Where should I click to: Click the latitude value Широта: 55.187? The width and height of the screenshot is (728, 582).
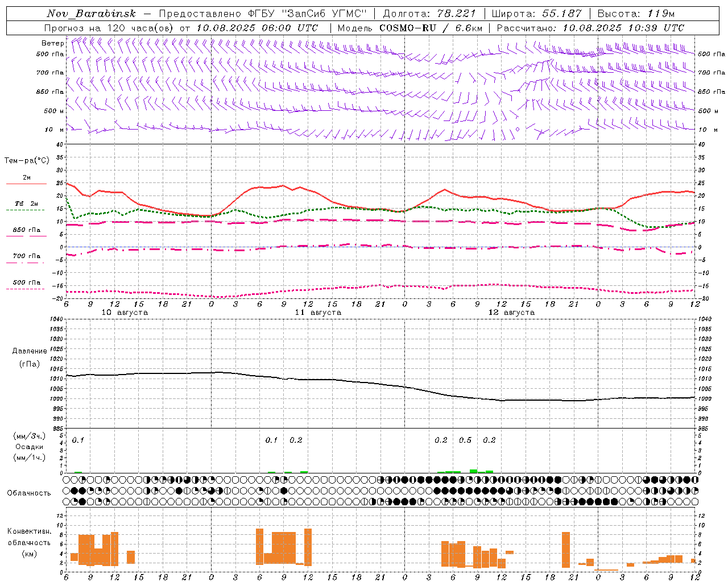tap(537, 14)
